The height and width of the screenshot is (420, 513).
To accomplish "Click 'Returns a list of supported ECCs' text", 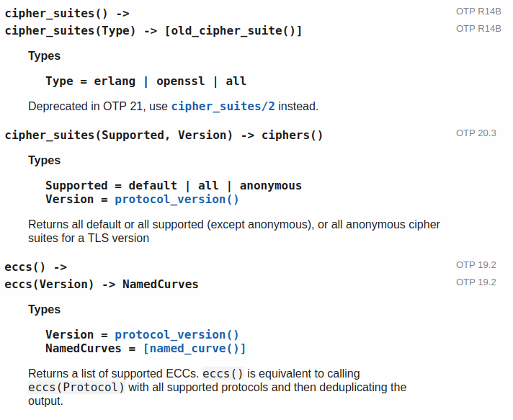I will (113, 374).
